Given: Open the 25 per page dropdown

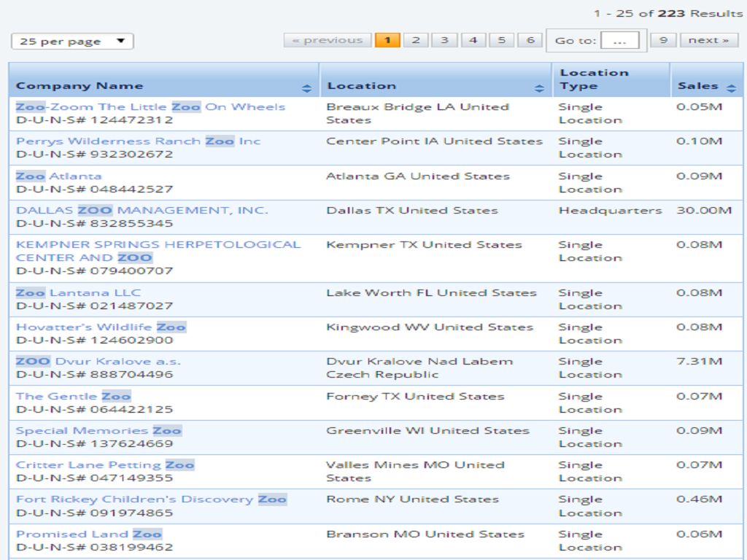Looking at the screenshot, I should (72, 42).
